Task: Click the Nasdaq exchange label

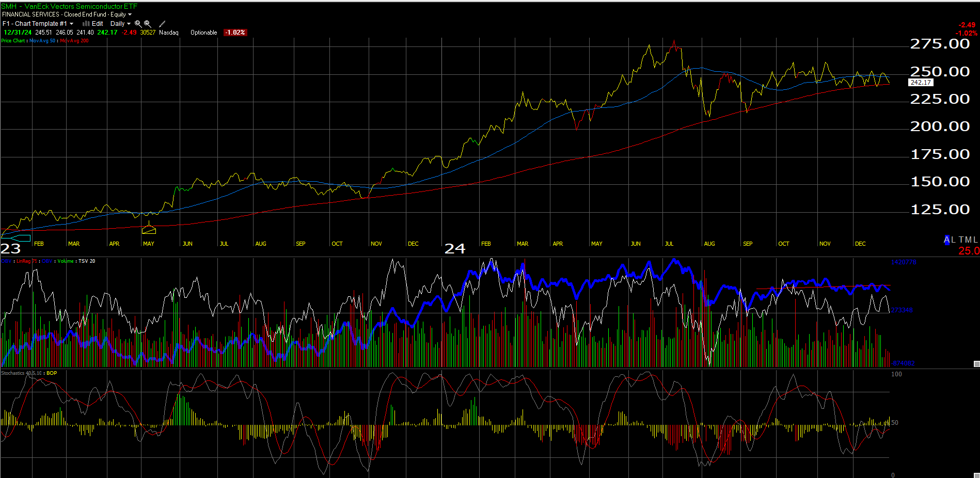Action: click(169, 33)
